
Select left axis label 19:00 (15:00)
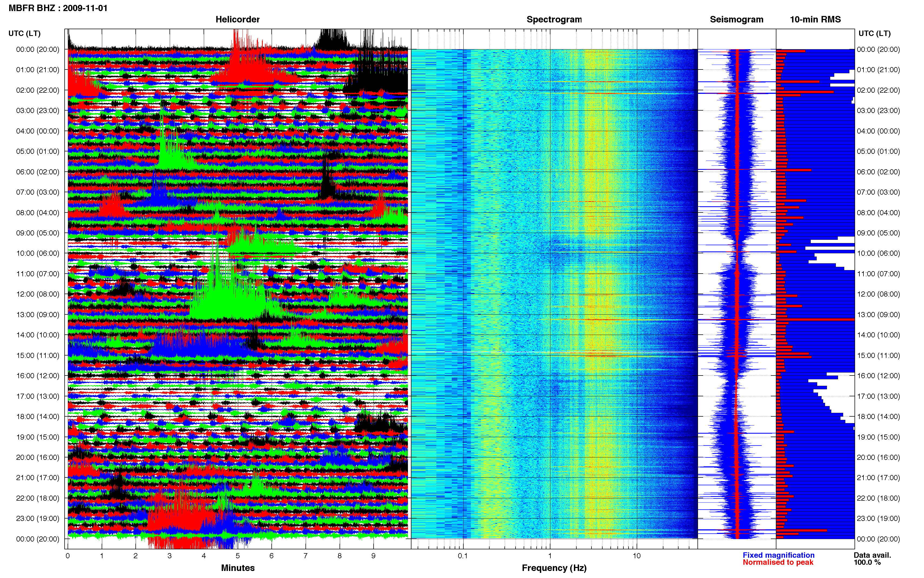(x=38, y=437)
